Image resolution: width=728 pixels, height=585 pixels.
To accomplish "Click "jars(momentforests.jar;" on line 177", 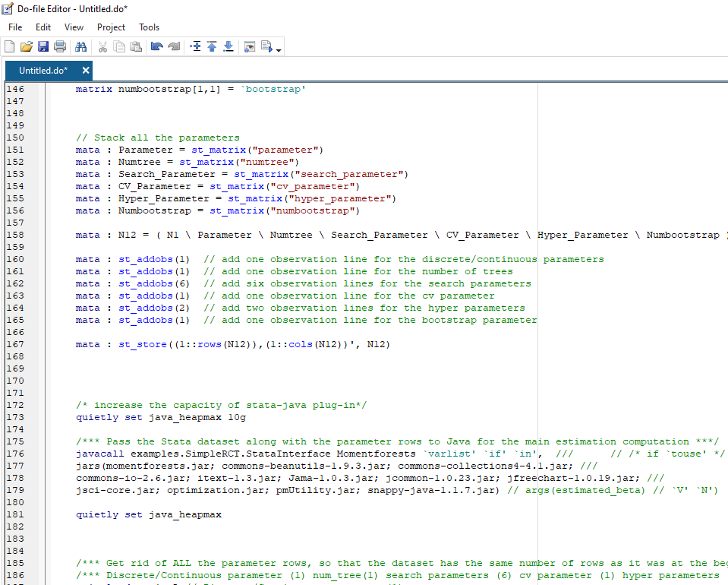I will 146,466.
